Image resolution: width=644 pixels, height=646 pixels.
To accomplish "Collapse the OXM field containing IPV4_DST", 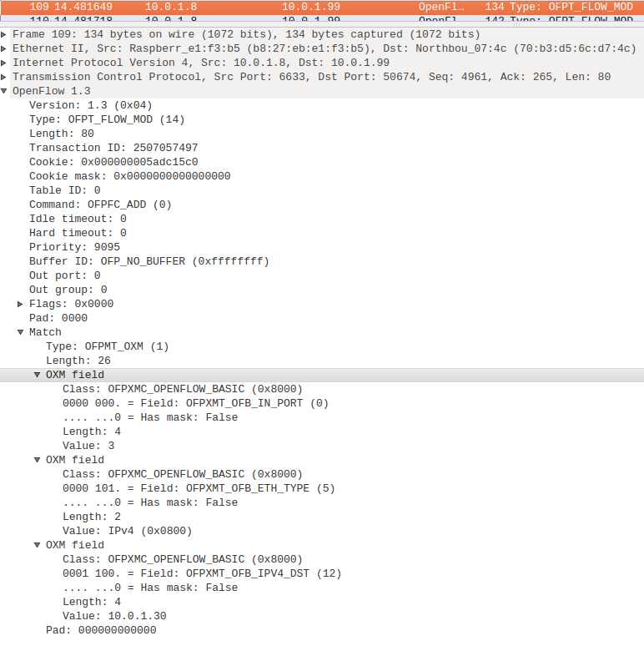I will click(38, 545).
